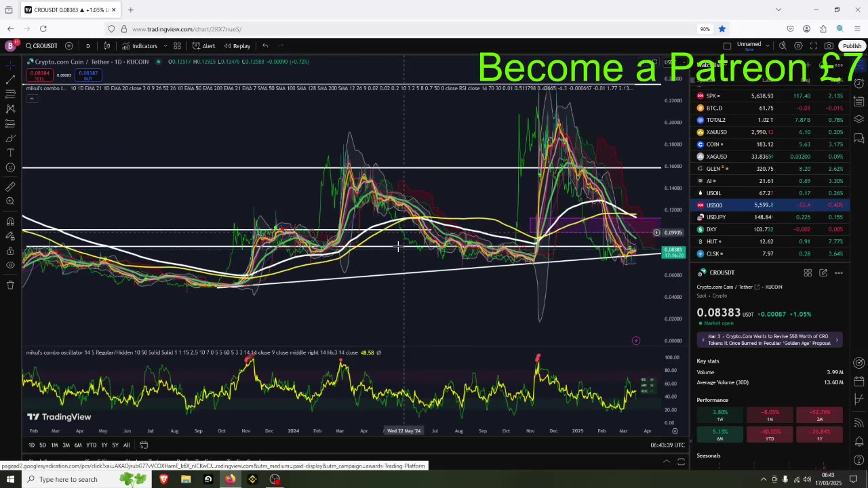868x488 pixels.
Task: Open chats icon in right sidebar
Action: [x=859, y=138]
